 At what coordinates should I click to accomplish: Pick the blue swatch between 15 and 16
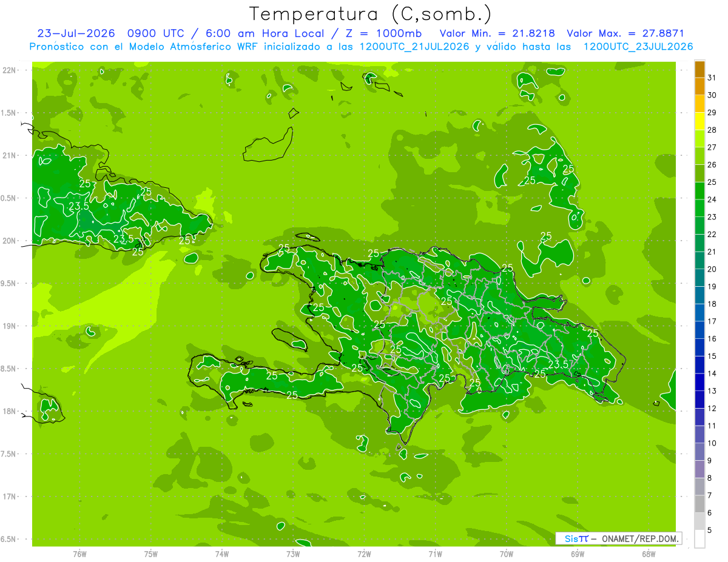699,347
